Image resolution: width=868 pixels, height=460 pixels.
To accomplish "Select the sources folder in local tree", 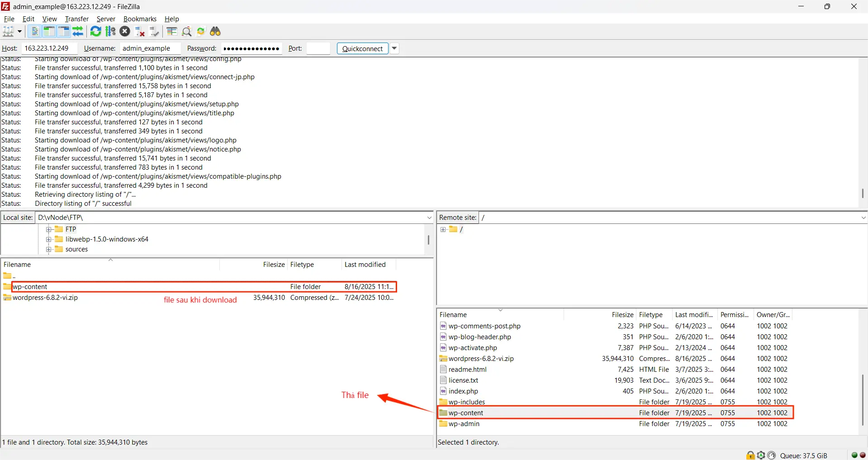I will pos(76,249).
